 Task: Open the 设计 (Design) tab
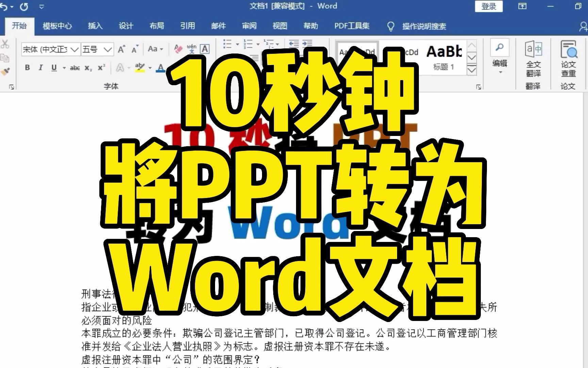coord(126,26)
